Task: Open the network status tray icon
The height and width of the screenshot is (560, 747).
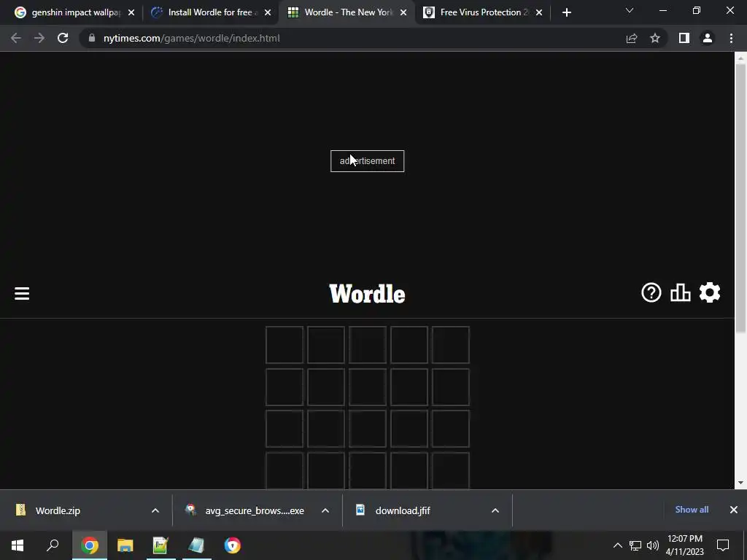Action: tap(635, 545)
